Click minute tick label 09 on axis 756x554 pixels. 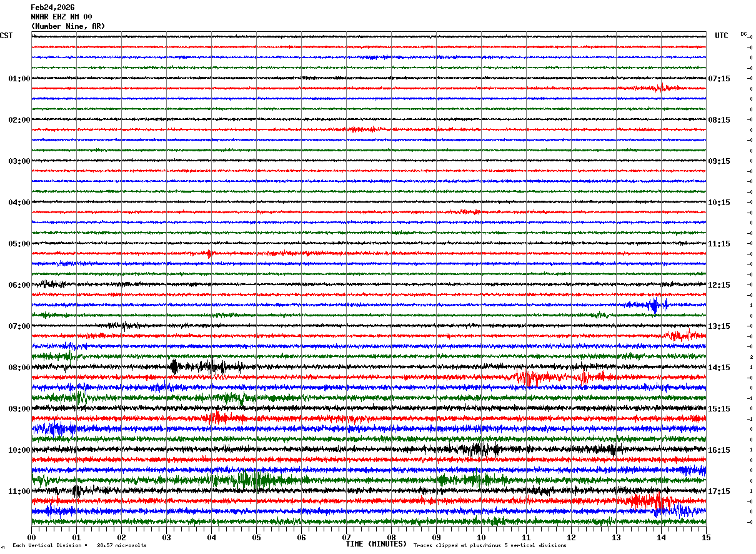436,537
